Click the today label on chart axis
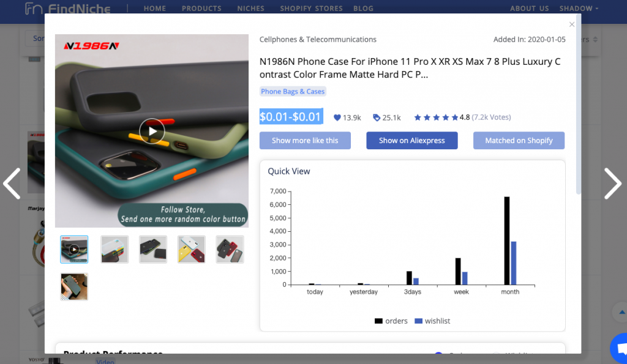Image resolution: width=627 pixels, height=364 pixels. (315, 292)
